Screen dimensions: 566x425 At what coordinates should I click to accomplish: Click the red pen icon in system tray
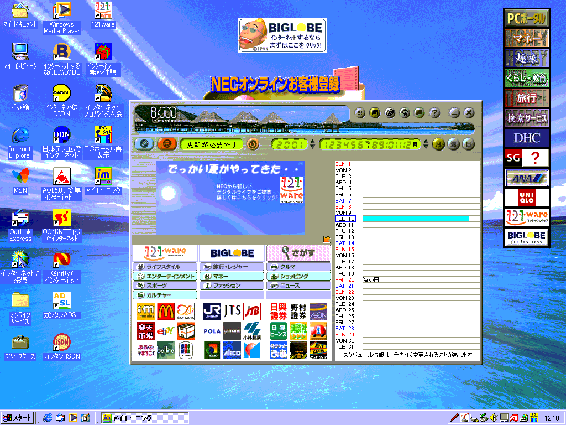[x=454, y=418]
